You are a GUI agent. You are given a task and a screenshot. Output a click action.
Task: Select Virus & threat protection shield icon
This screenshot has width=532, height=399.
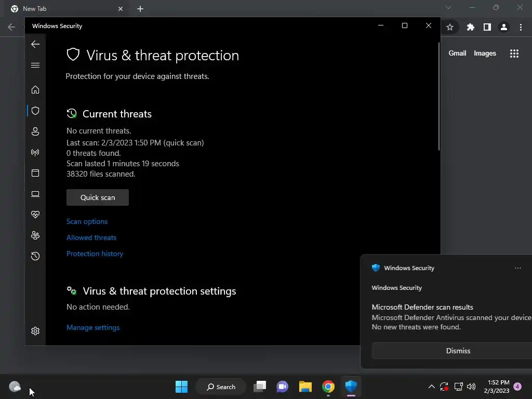coord(35,111)
